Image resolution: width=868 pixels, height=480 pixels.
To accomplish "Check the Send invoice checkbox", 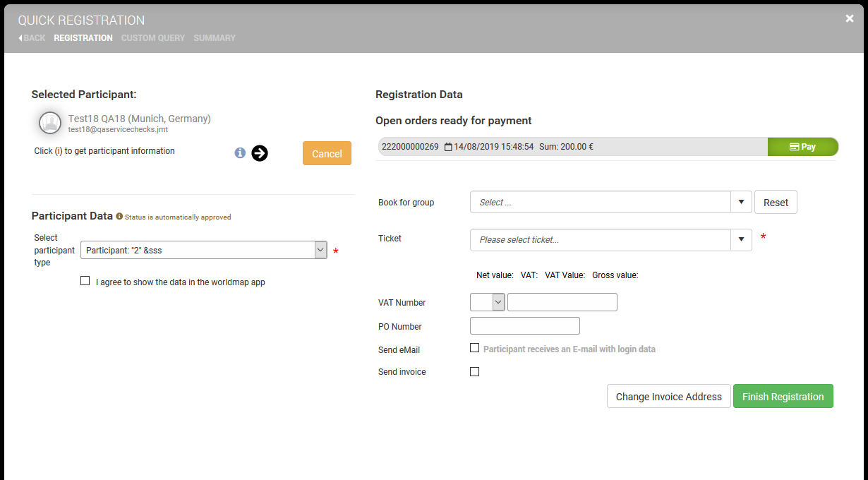I will tap(474, 371).
